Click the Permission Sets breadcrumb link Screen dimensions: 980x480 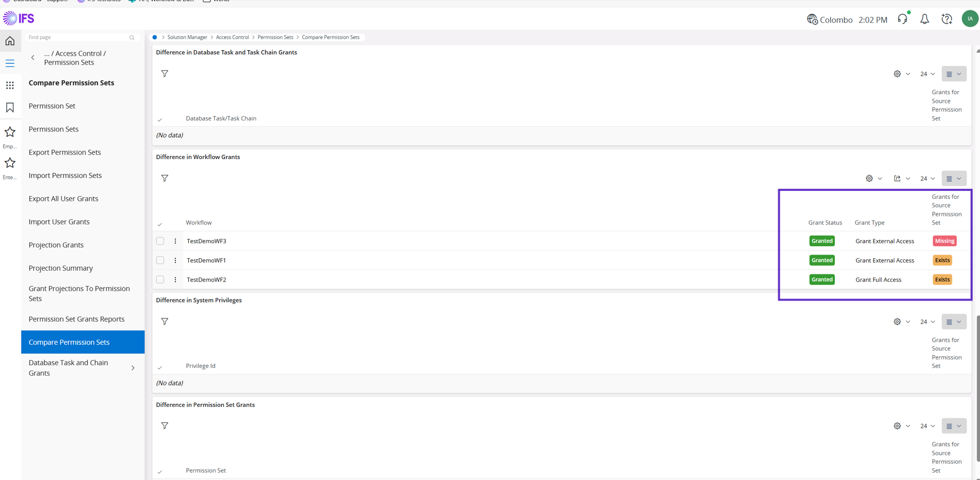tap(275, 37)
